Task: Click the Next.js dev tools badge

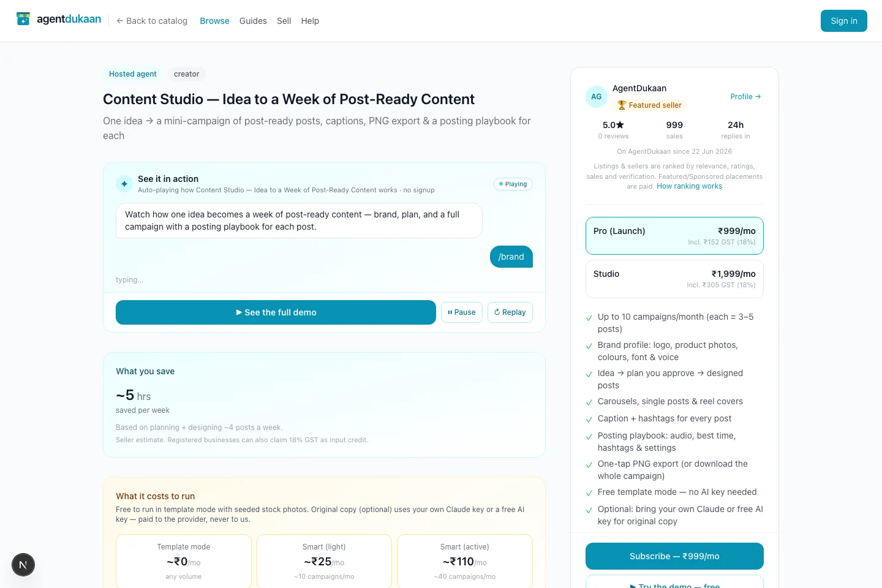Action: pos(23,565)
